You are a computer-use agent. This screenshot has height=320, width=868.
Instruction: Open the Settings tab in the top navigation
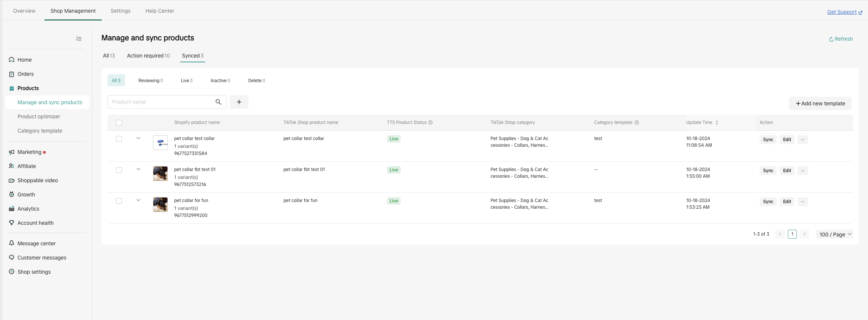pyautogui.click(x=120, y=11)
